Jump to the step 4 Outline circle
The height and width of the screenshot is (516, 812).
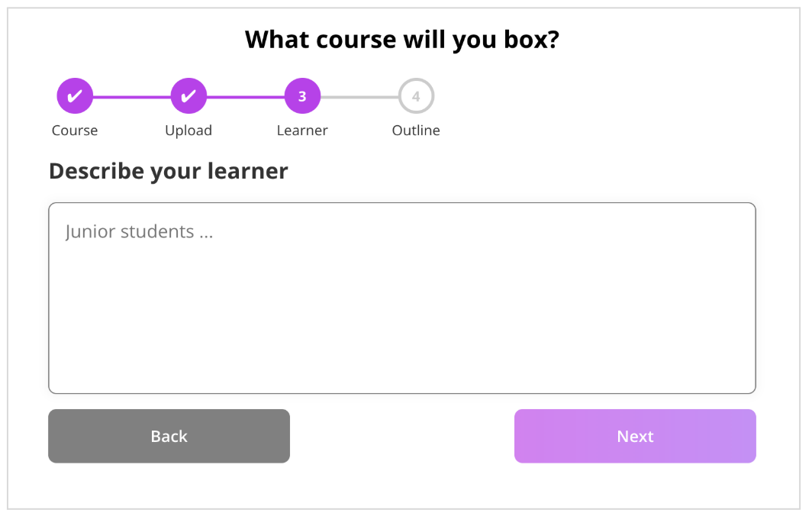tap(416, 96)
